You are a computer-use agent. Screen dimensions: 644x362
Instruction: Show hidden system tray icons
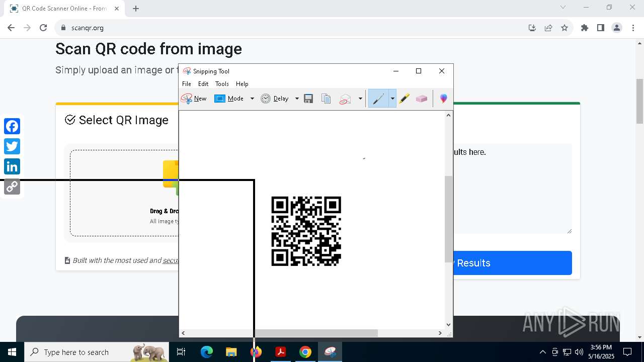click(543, 352)
